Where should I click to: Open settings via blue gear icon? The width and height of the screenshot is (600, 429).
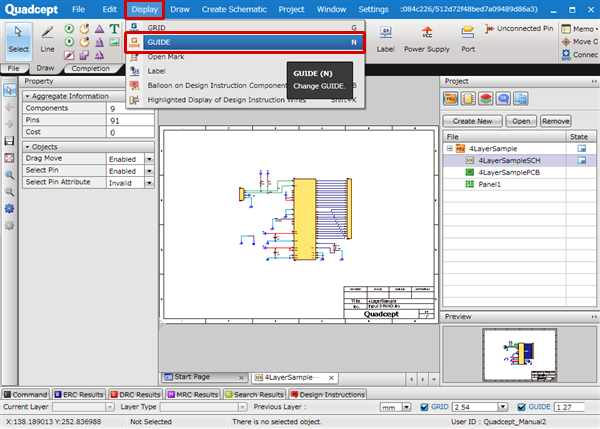pyautogui.click(x=9, y=209)
